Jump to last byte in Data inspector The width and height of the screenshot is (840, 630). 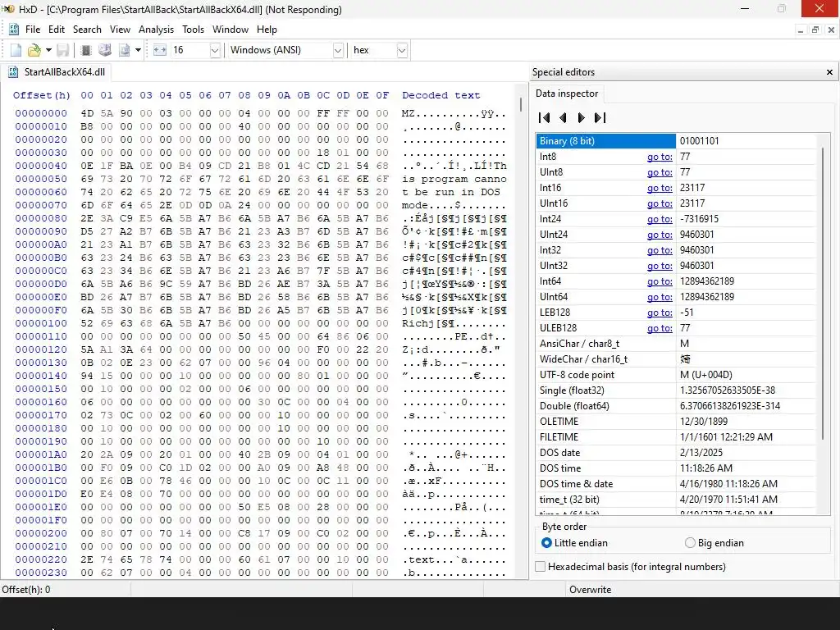600,118
